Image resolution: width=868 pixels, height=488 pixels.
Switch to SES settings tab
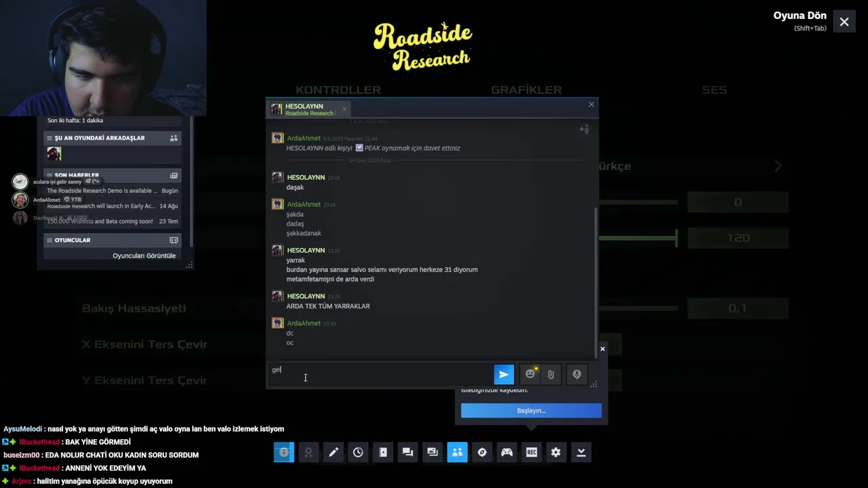714,89
